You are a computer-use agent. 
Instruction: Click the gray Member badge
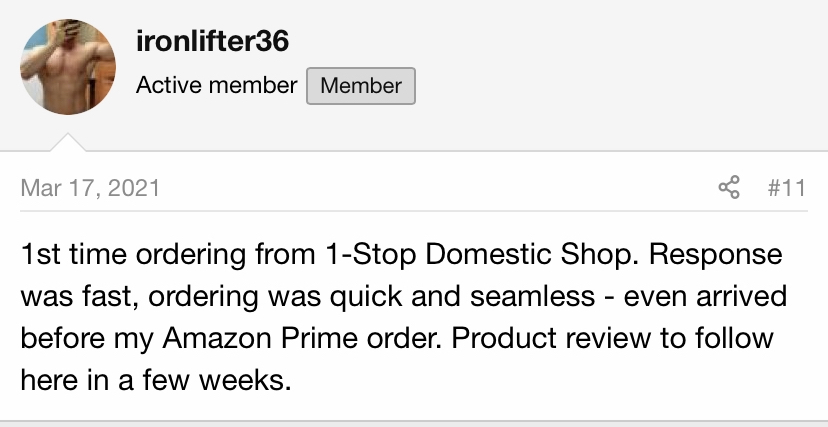click(x=361, y=86)
